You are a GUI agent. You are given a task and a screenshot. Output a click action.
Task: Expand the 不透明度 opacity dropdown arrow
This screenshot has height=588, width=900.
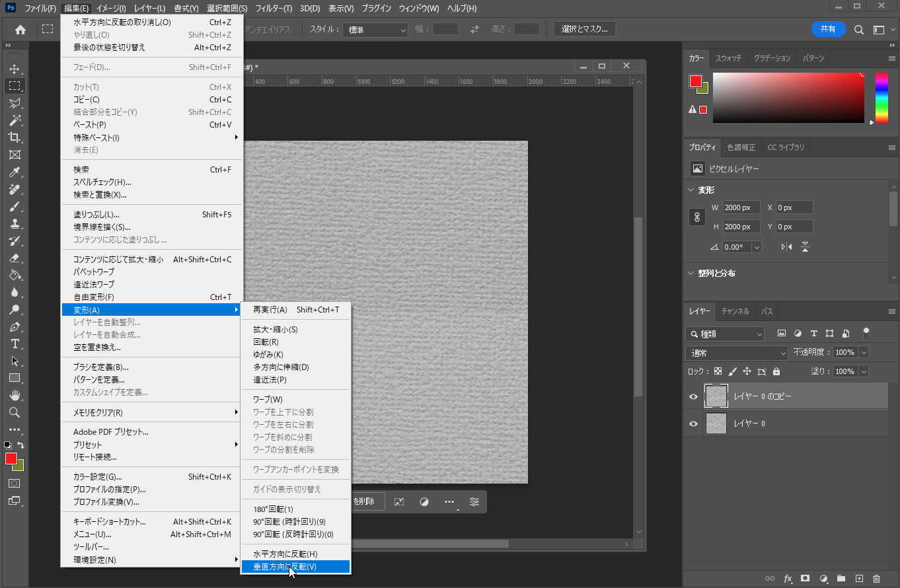(x=863, y=353)
